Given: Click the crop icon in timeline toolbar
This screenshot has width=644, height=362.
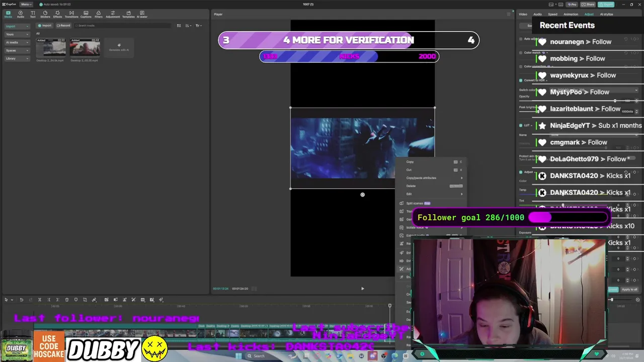Looking at the screenshot, I should tap(85, 300).
